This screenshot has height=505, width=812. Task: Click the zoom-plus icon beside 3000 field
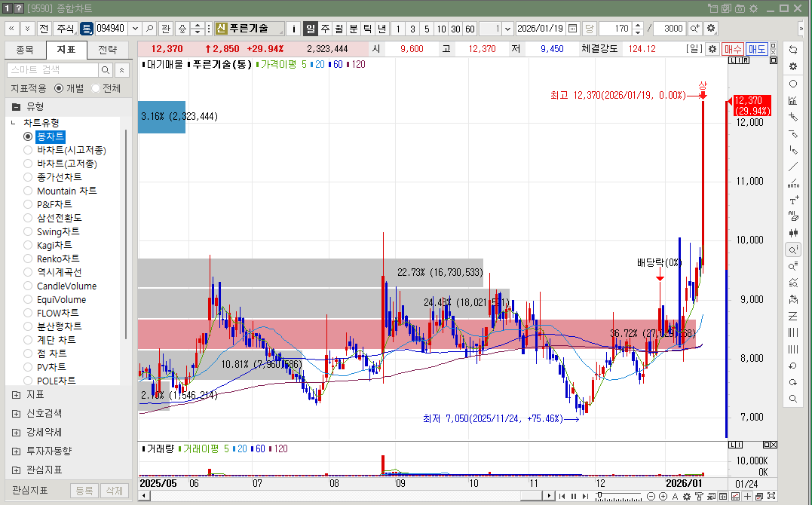click(694, 29)
